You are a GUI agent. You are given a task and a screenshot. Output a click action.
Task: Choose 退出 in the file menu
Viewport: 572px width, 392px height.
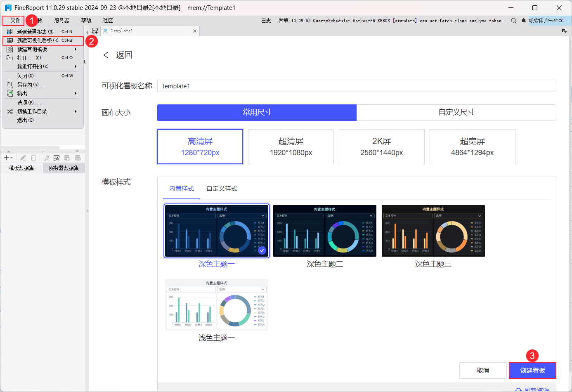(x=43, y=120)
